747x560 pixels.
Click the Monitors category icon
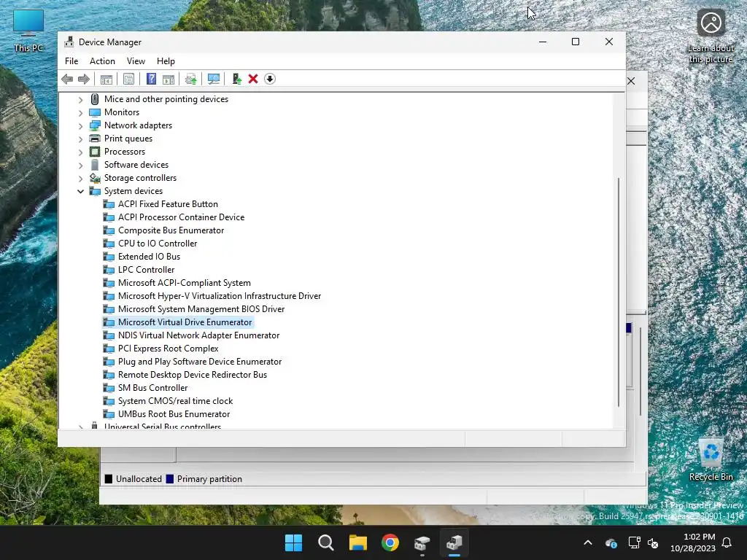(x=95, y=112)
